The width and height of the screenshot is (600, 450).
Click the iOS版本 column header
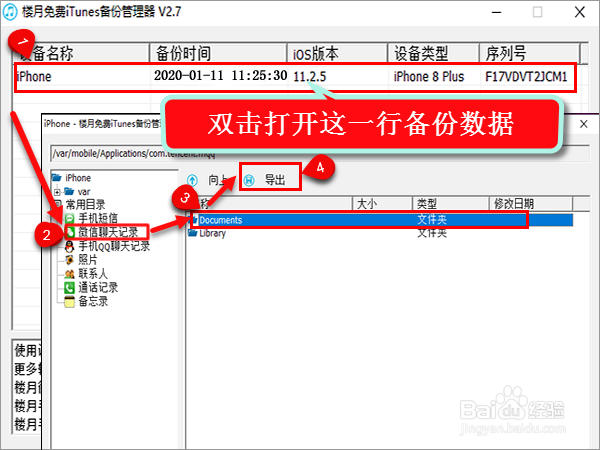point(337,53)
